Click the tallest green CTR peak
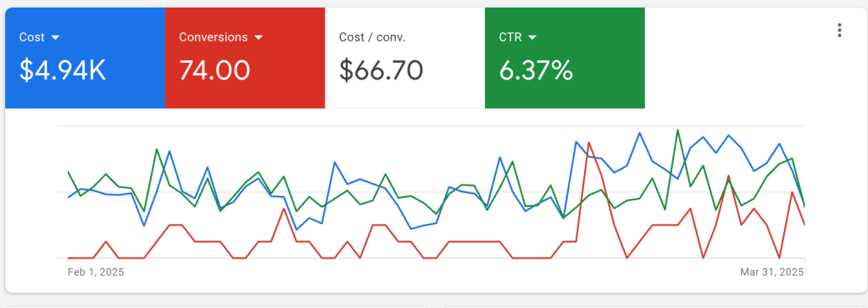 tap(677, 130)
